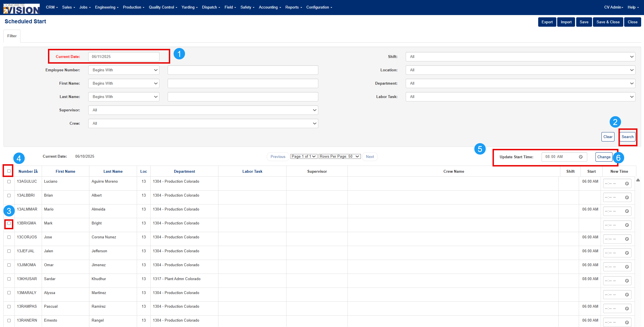Click the Change button
The width and height of the screenshot is (644, 327).
pos(604,157)
